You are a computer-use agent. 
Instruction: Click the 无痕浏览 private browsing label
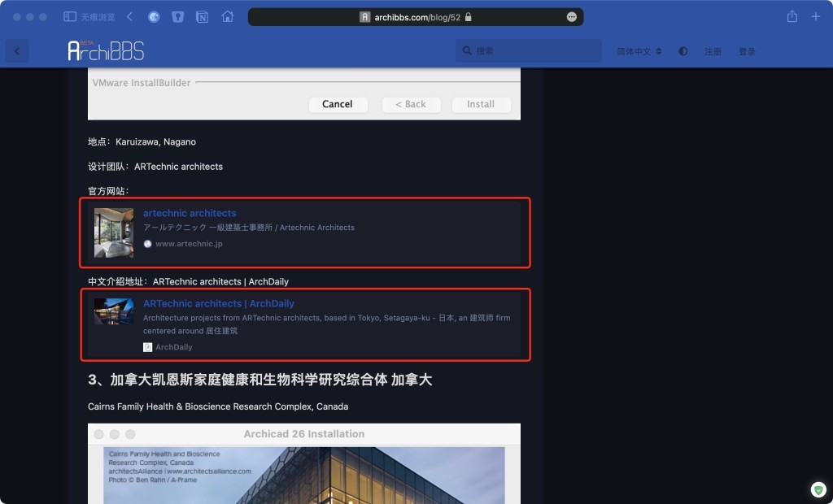tap(98, 17)
